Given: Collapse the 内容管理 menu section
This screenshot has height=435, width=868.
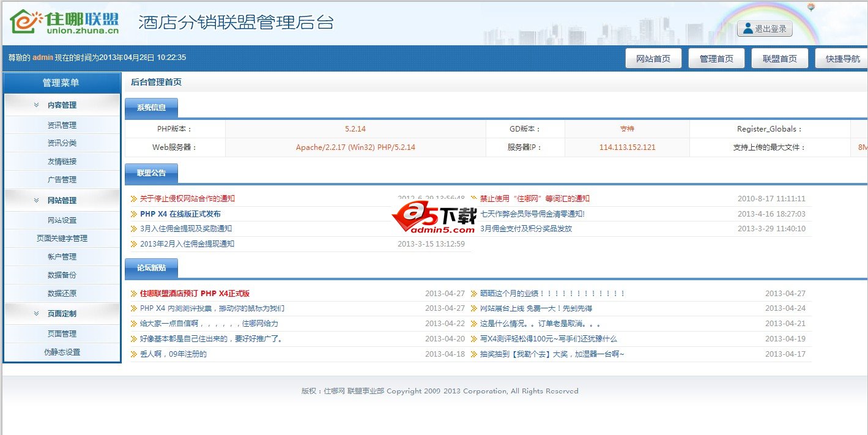Looking at the screenshot, I should [x=37, y=105].
